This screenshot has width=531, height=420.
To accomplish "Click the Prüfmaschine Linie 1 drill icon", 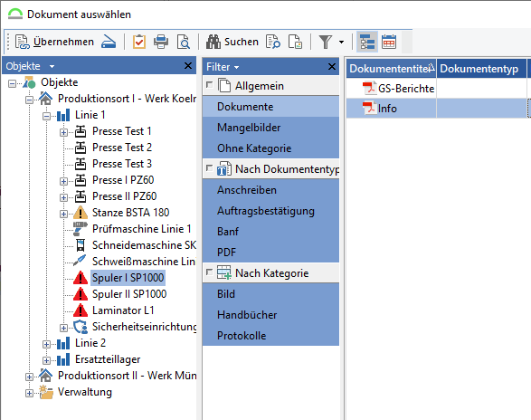I will click(81, 229).
